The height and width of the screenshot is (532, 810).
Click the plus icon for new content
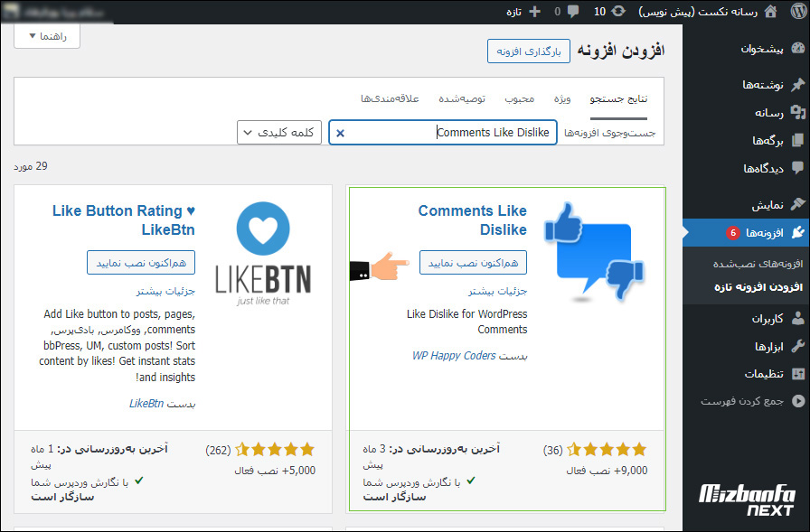(x=534, y=12)
